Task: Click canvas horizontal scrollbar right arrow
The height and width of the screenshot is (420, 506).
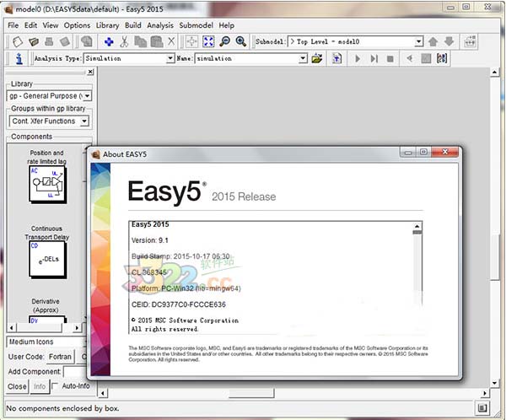Action: [484, 393]
